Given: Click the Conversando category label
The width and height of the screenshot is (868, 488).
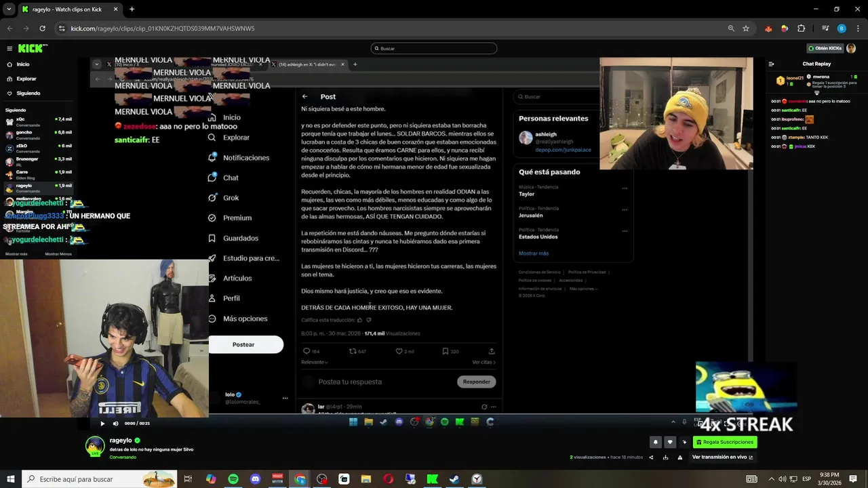Looking at the screenshot, I should click(123, 457).
